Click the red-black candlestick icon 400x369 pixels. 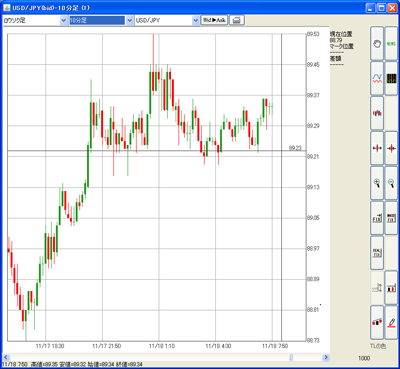click(377, 113)
